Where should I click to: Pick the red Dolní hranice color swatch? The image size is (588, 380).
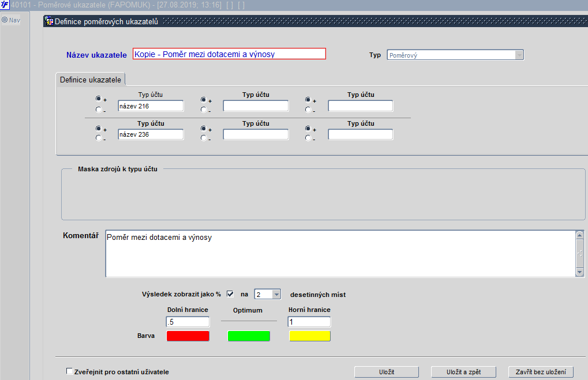(x=188, y=336)
